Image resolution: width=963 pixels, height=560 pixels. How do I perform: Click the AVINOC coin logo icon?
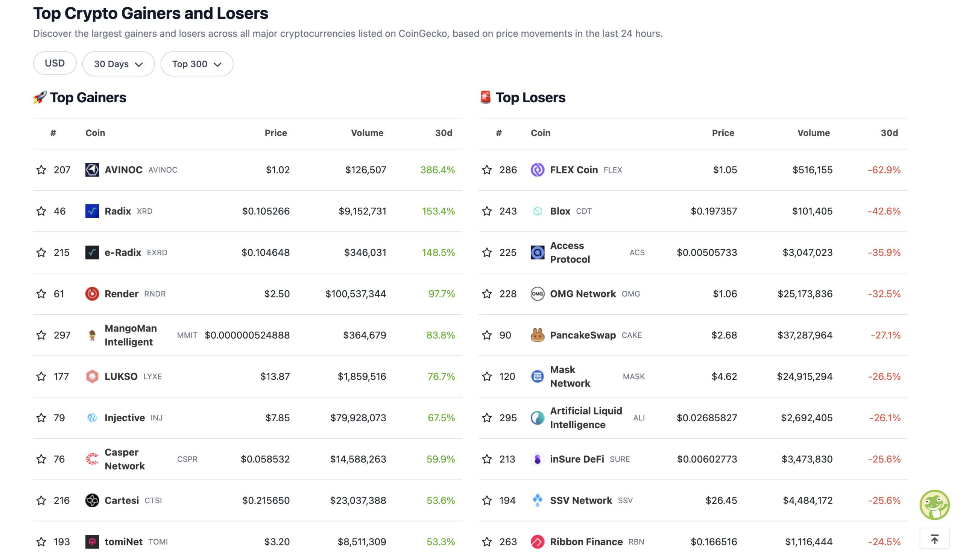[92, 170]
